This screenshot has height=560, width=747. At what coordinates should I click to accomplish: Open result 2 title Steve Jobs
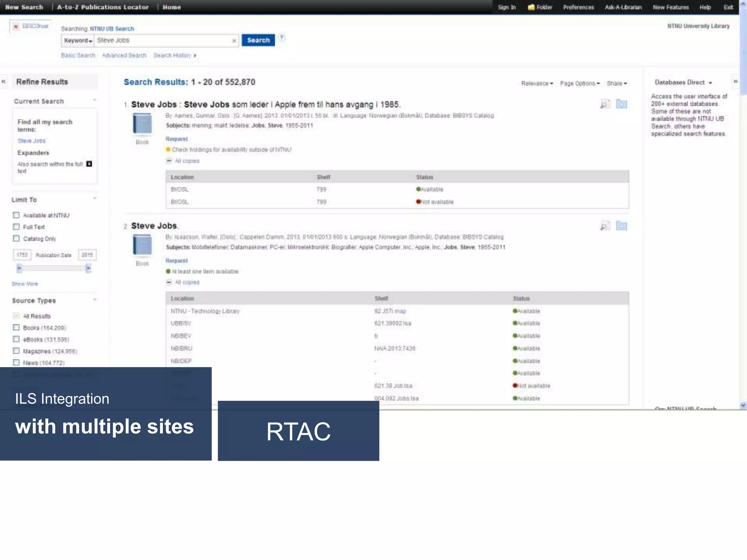(x=155, y=226)
